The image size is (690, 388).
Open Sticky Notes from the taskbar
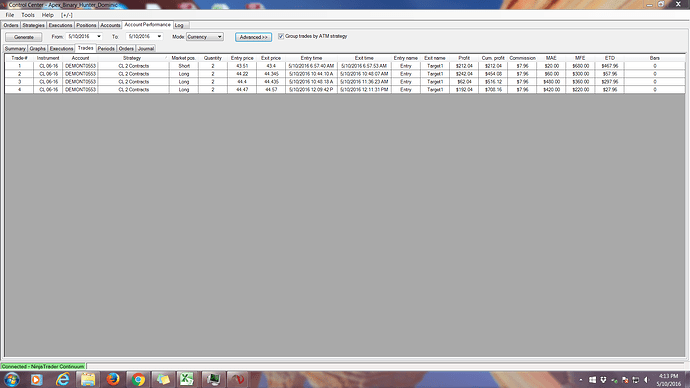[163, 379]
